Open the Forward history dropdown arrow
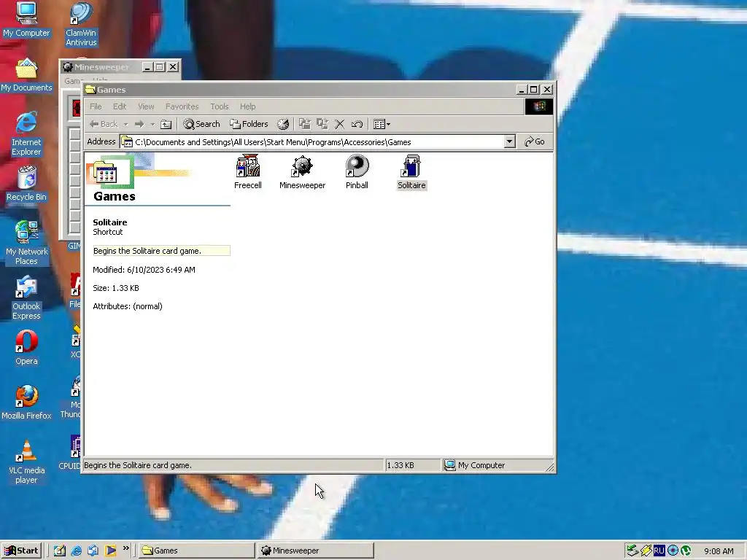Viewport: 747px width, 560px height. [x=152, y=124]
